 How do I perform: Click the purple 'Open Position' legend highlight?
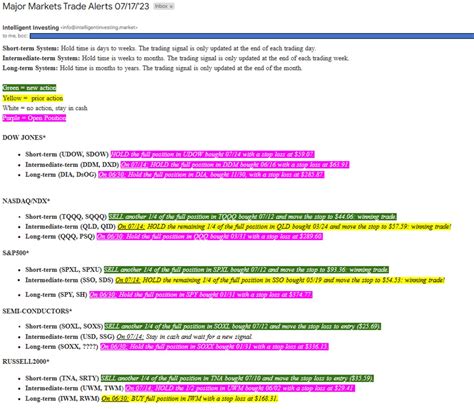click(34, 118)
